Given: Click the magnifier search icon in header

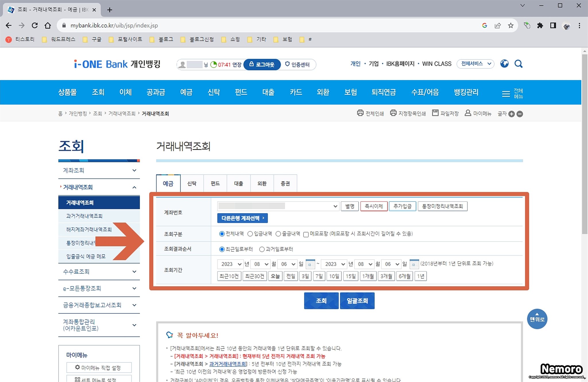Looking at the screenshot, I should tap(518, 64).
